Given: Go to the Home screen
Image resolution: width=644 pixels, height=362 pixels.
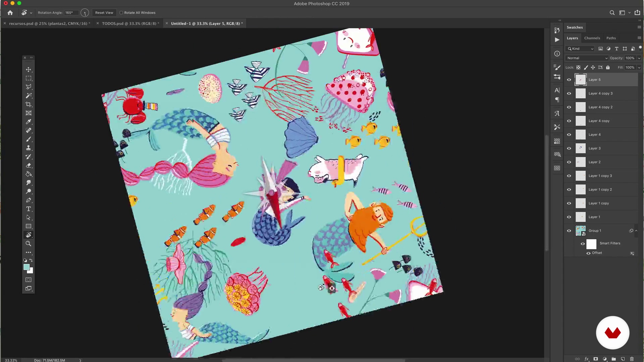Looking at the screenshot, I should coord(10,13).
